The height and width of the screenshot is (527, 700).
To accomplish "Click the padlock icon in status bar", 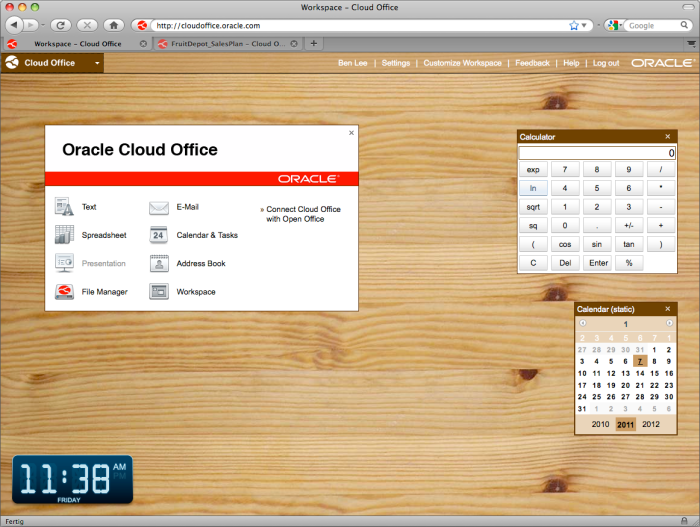I will click(684, 521).
